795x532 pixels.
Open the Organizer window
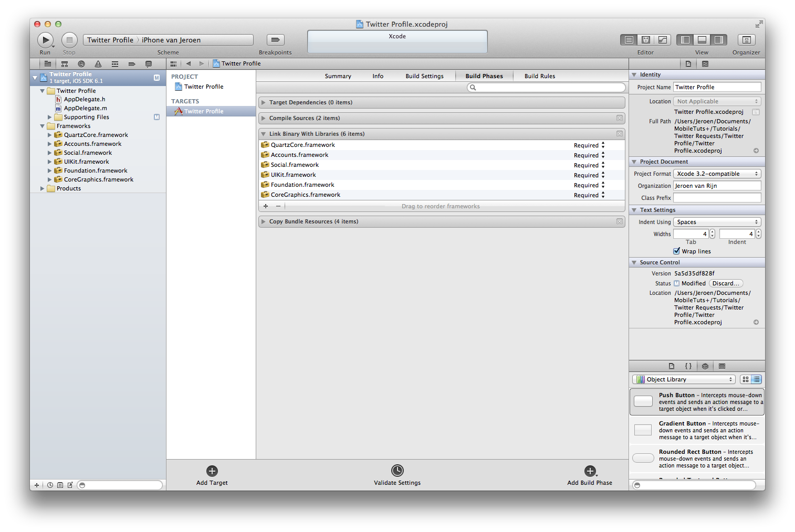pyautogui.click(x=746, y=40)
